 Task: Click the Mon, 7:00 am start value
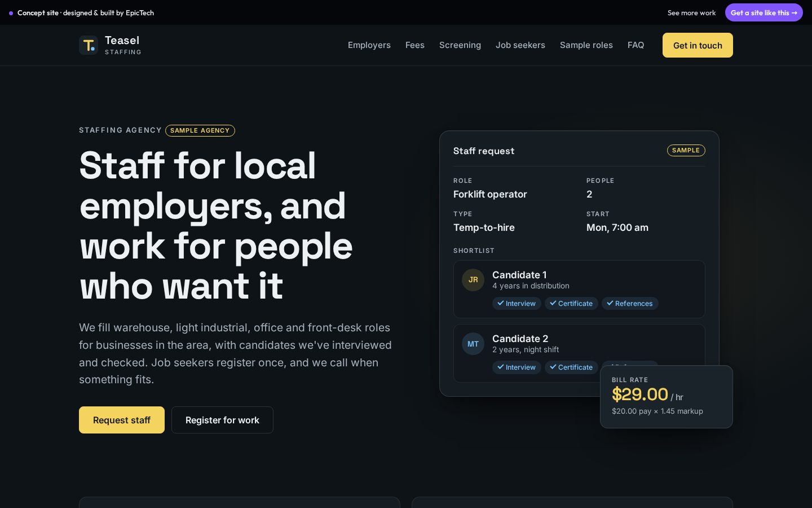[617, 227]
